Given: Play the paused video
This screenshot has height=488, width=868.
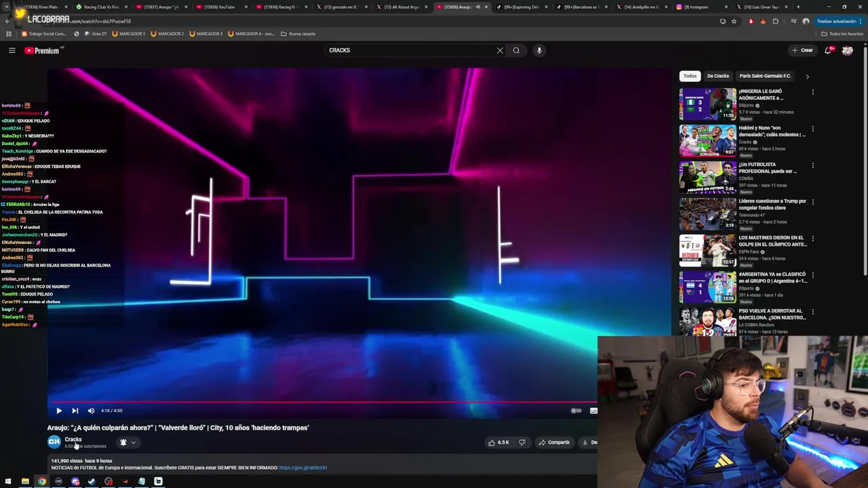Looking at the screenshot, I should point(59,411).
